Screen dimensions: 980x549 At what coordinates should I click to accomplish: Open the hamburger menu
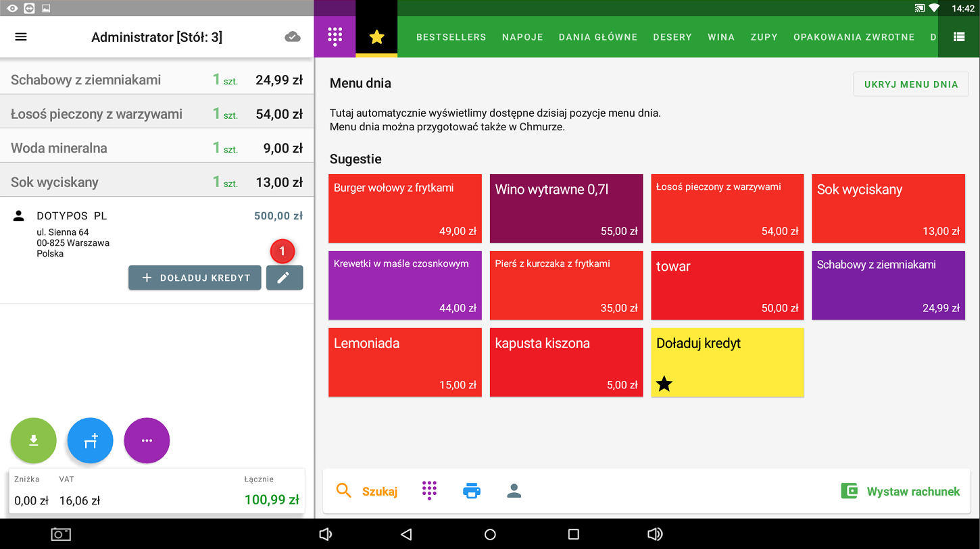pos(21,36)
